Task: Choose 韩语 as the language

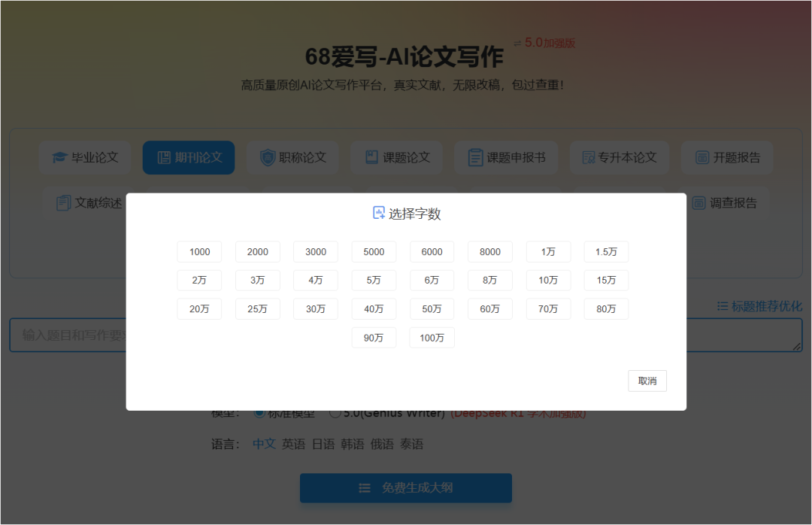Action: (x=353, y=445)
